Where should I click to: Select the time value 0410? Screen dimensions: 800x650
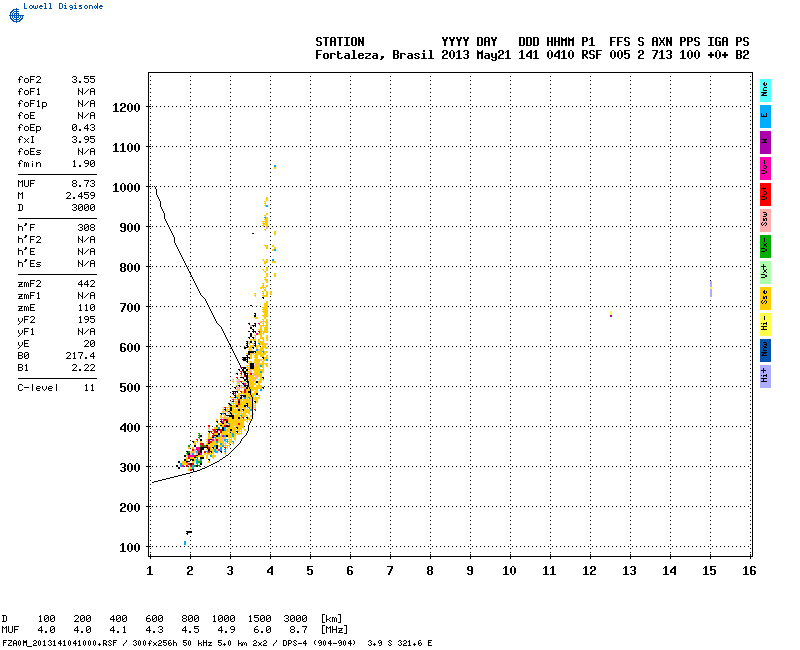[560, 55]
